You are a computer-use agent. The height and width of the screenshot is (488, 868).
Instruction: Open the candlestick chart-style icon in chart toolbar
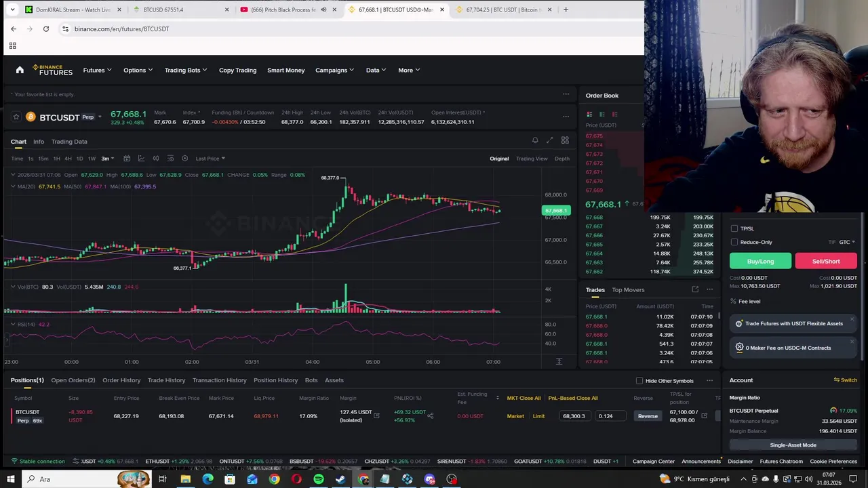(156, 159)
